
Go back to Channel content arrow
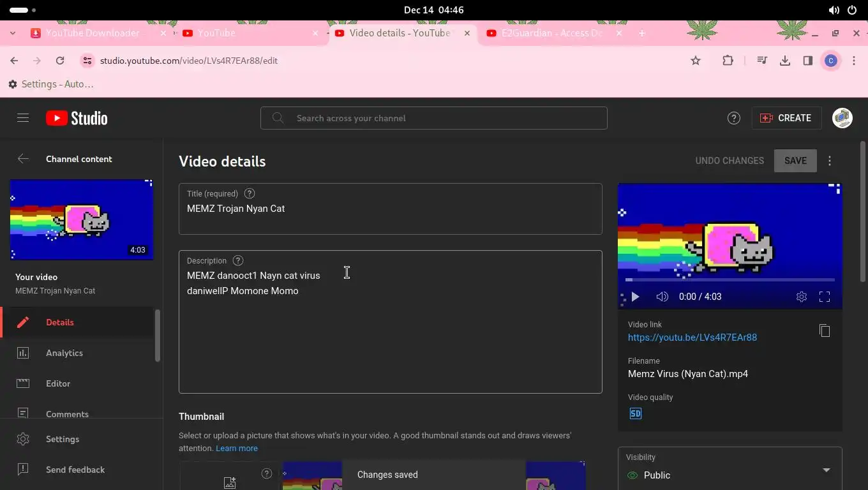tap(23, 159)
